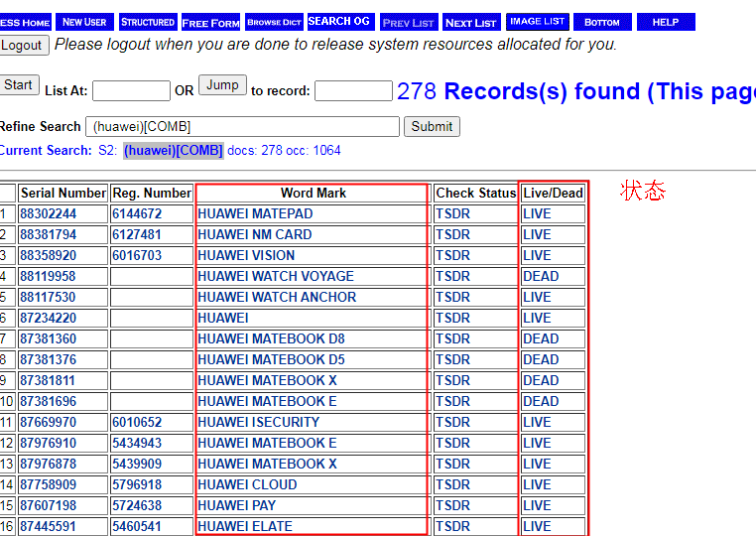The image size is (756, 536).
Task: Open the Image List view
Action: point(538,22)
